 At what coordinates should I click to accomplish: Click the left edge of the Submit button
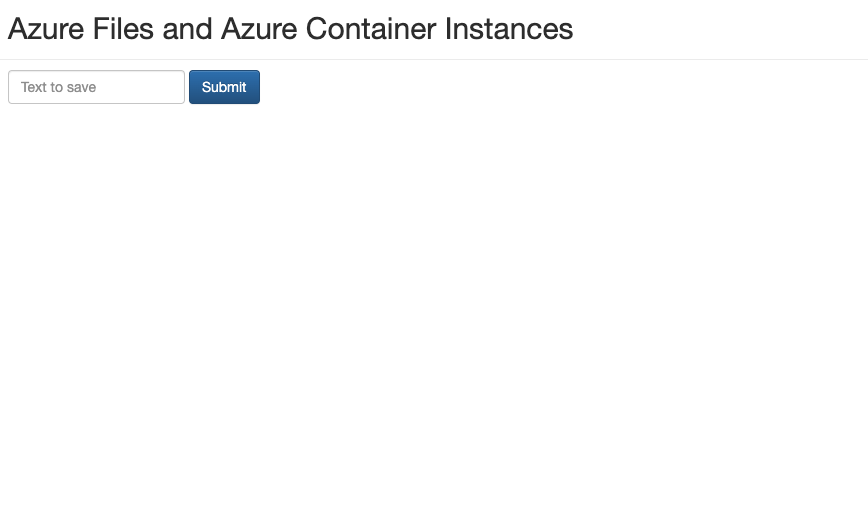[x=193, y=87]
